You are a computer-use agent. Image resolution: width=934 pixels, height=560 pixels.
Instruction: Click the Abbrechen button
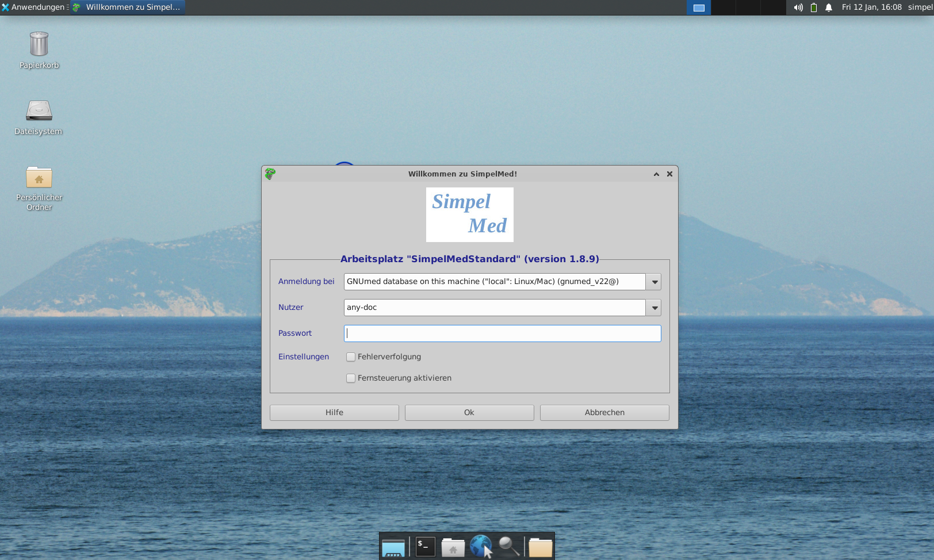604,413
